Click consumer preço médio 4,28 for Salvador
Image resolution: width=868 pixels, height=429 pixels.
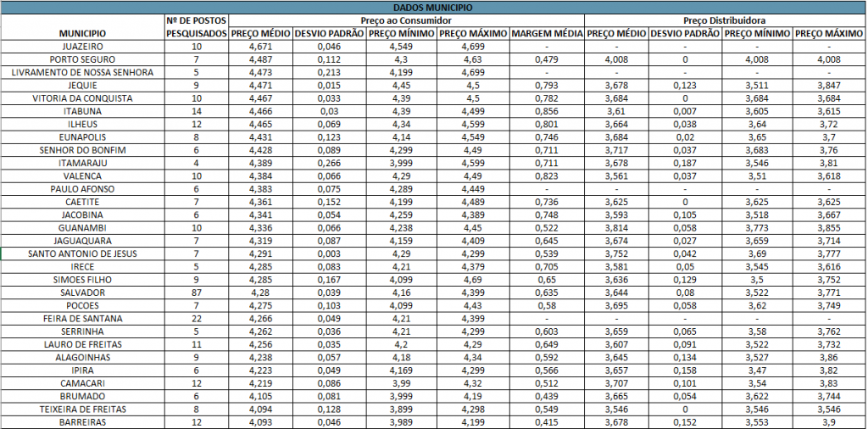pos(261,292)
